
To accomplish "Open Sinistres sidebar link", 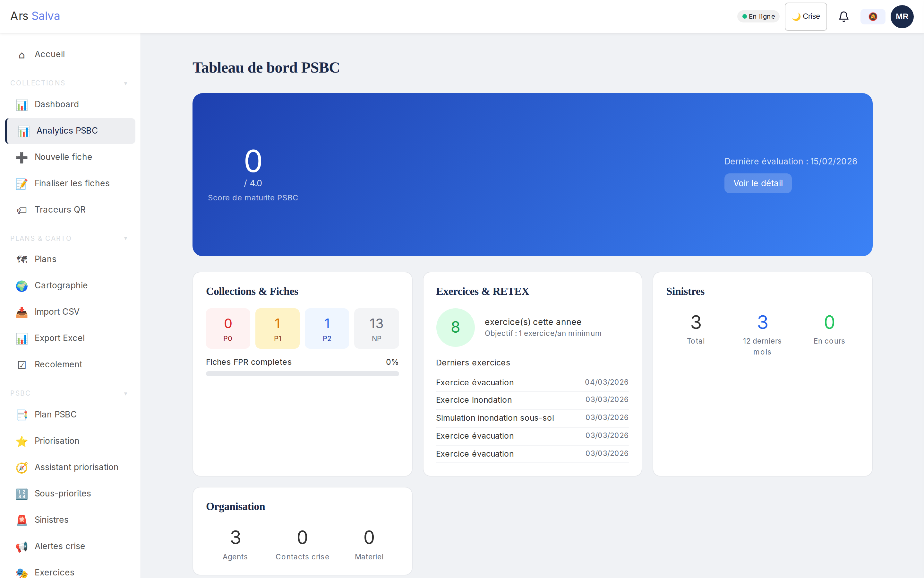I will [x=70, y=520].
